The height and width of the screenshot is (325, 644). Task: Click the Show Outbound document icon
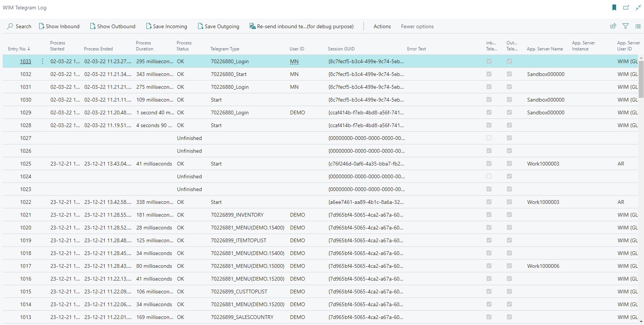click(93, 26)
